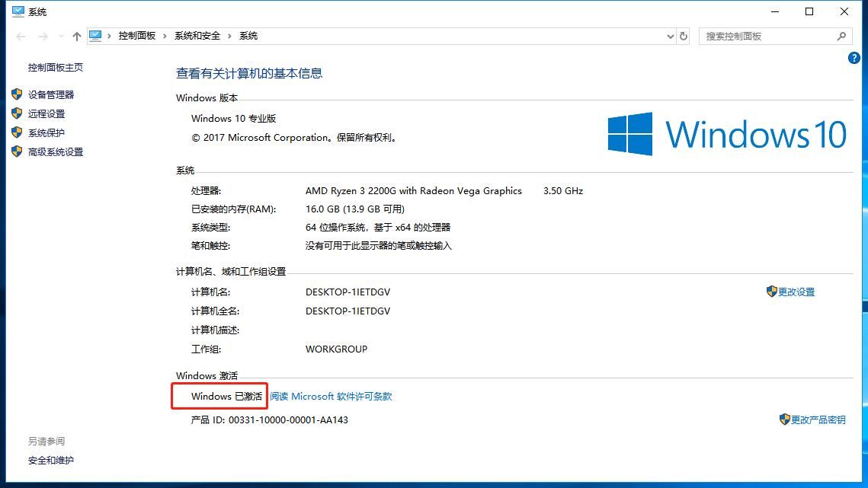The height and width of the screenshot is (488, 868).
Task: Click the shield icon beside 设备管理器
Action: point(17,94)
